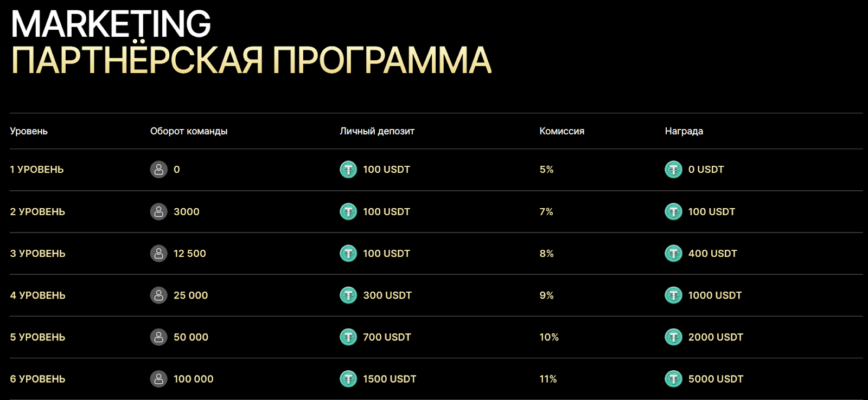The width and height of the screenshot is (868, 400).
Task: Click the Tether icon next to 2000 USDT reward
Action: tap(673, 337)
